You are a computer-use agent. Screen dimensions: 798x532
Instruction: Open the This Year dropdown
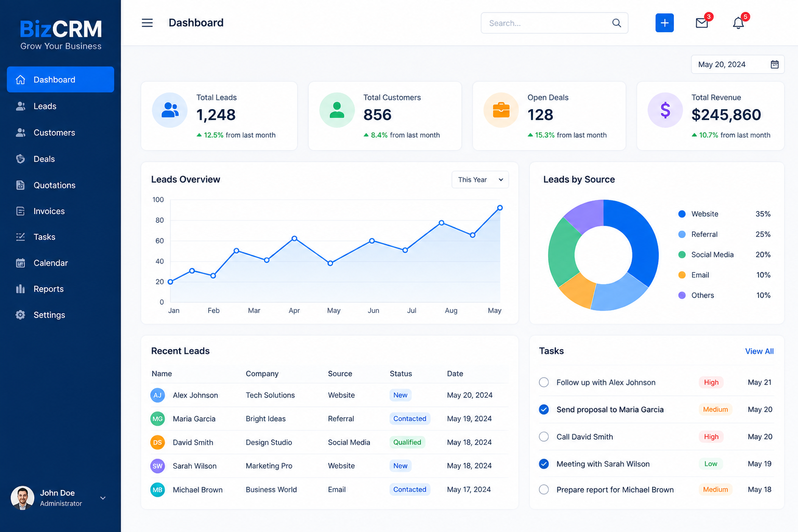pos(480,180)
